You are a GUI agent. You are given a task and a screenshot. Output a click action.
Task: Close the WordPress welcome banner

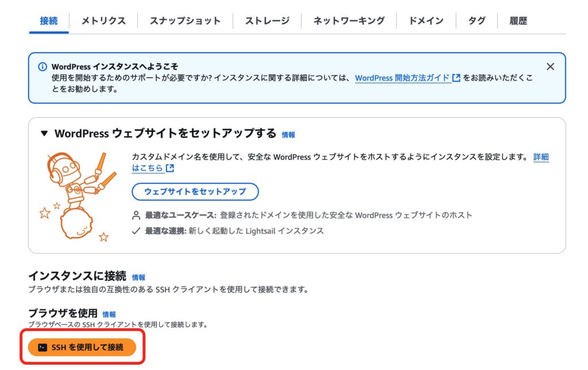tap(550, 67)
